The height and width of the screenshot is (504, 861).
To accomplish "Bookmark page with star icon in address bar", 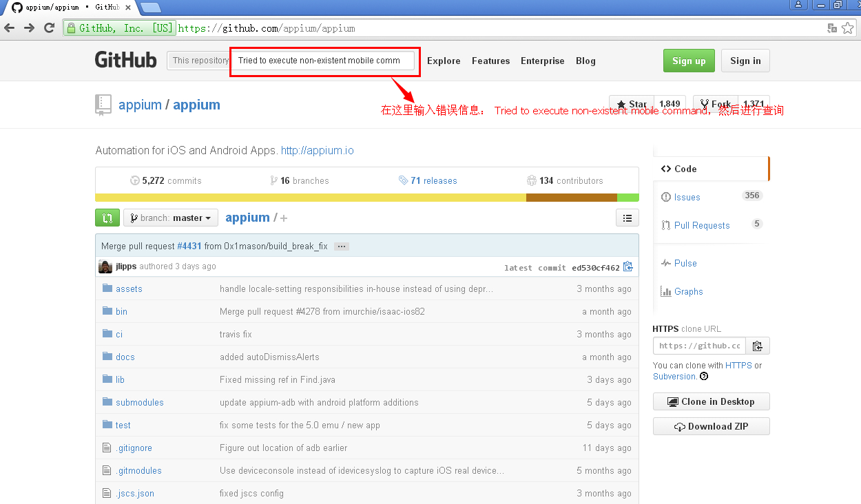I will (848, 28).
